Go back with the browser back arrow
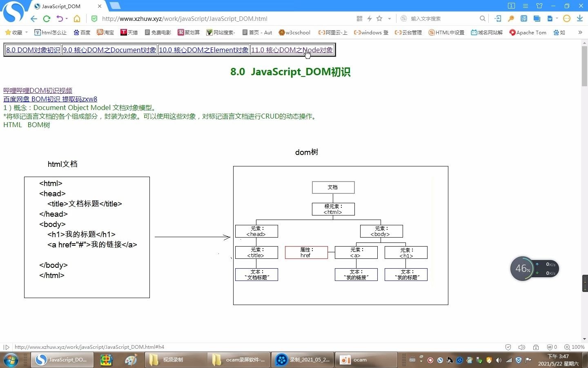Viewport: 588px width, 368px height. 34,19
